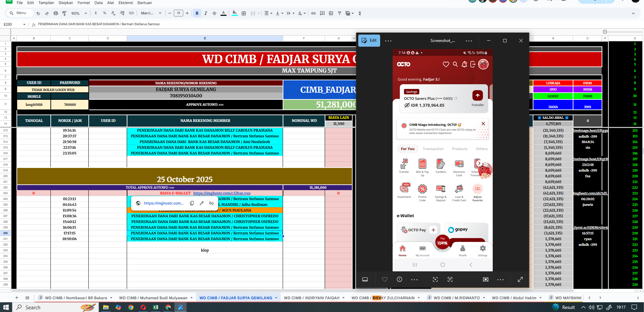Switch to WD CIMB / Abdul Hakim sheet
Image resolution: width=644 pixels, height=312 pixels.
[x=514, y=298]
